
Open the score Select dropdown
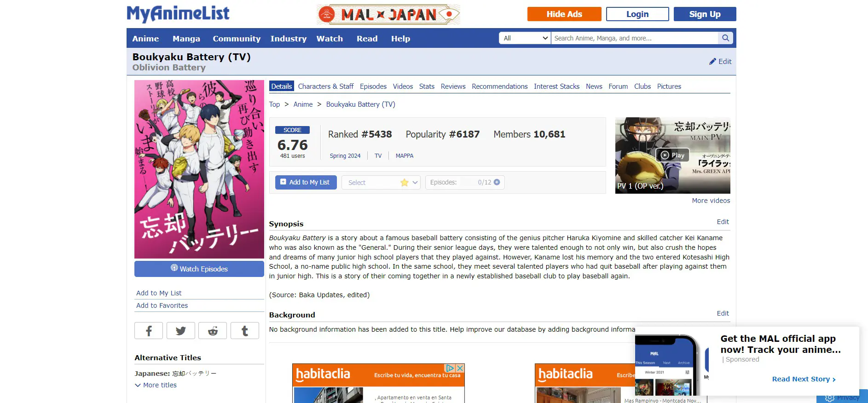coord(381,183)
